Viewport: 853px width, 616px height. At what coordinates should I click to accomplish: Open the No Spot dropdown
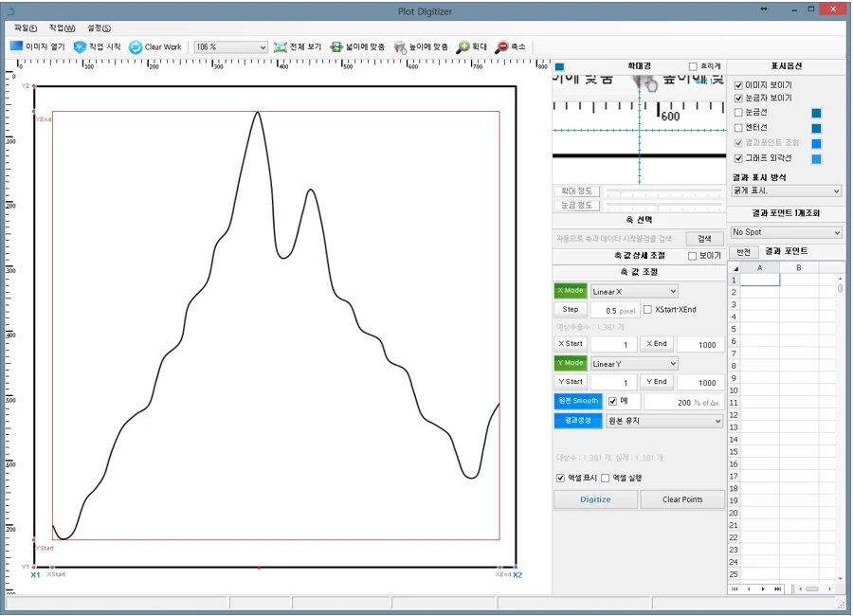(786, 232)
